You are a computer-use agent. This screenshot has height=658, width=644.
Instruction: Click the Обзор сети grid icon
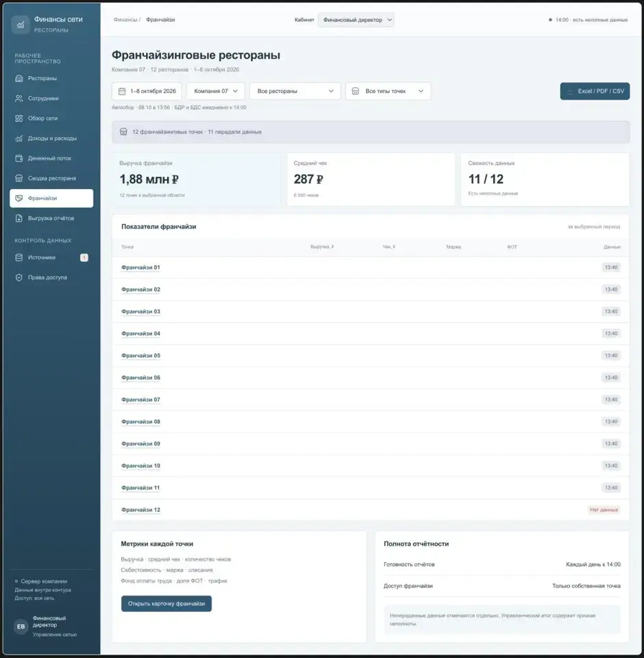click(x=19, y=119)
